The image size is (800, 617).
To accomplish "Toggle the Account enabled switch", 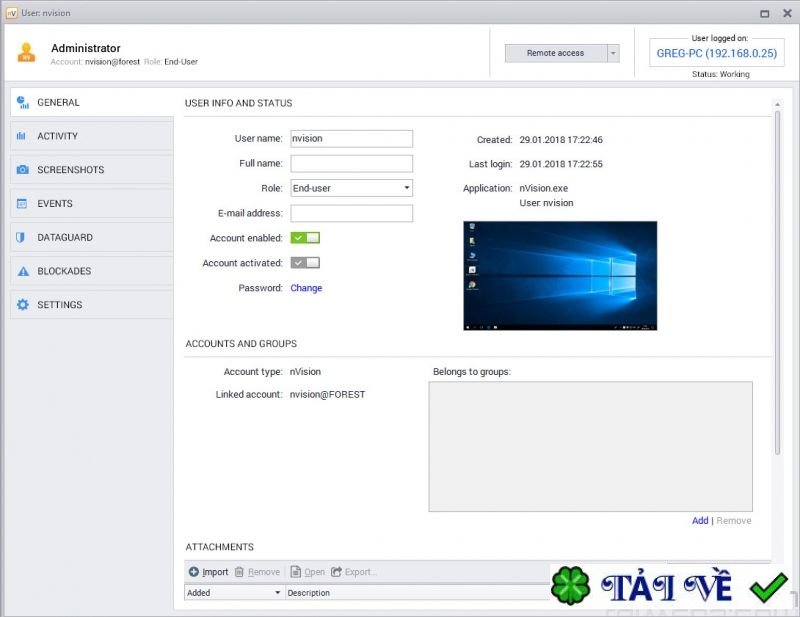I will [x=305, y=238].
